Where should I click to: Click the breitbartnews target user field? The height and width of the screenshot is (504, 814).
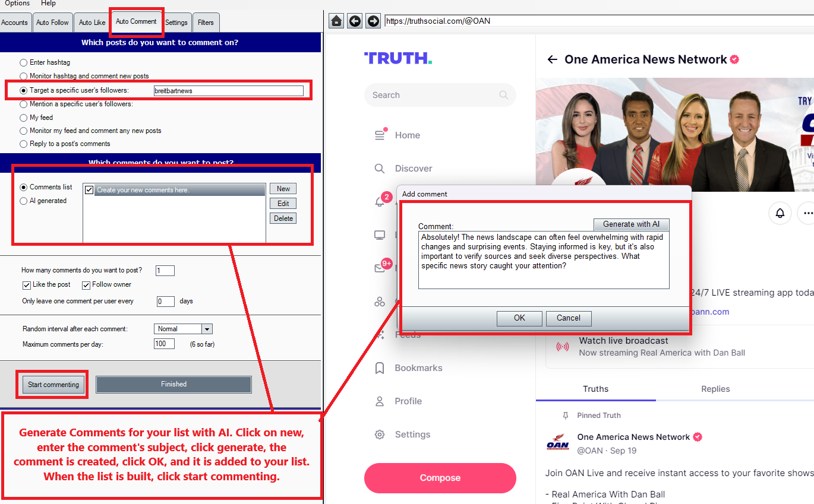[228, 91]
